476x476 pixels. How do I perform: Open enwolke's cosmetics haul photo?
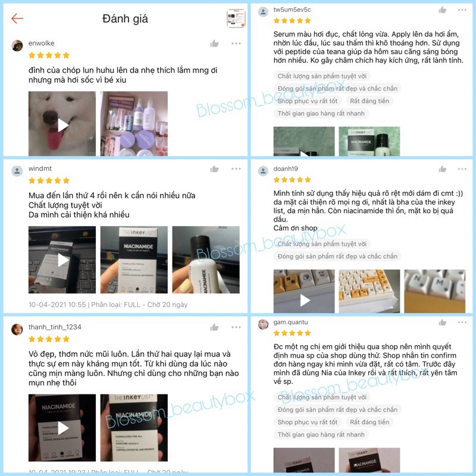[x=134, y=124]
